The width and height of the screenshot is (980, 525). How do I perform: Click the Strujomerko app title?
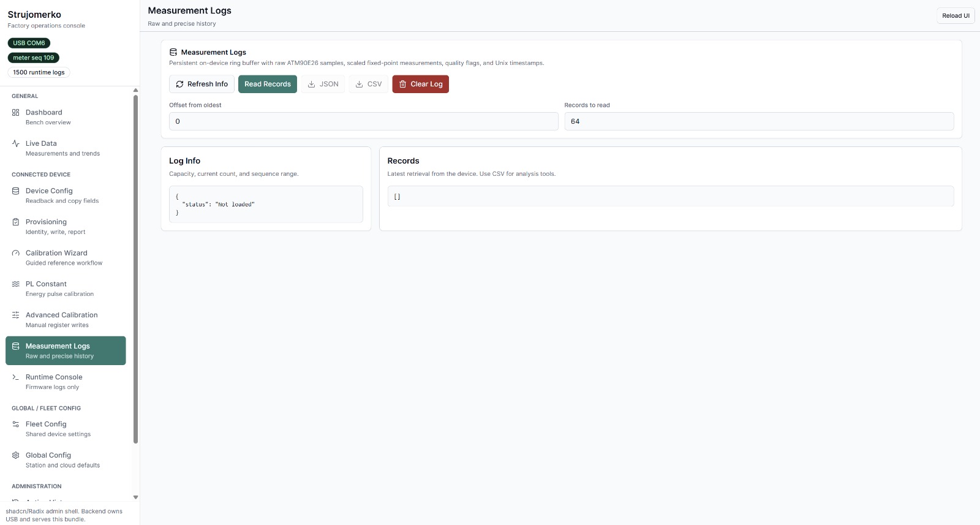pyautogui.click(x=34, y=15)
